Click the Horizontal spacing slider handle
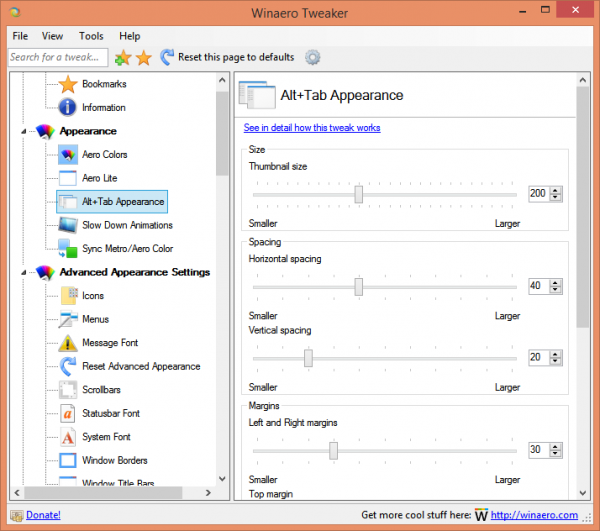Screen dimensions: 600x531 click(359, 287)
